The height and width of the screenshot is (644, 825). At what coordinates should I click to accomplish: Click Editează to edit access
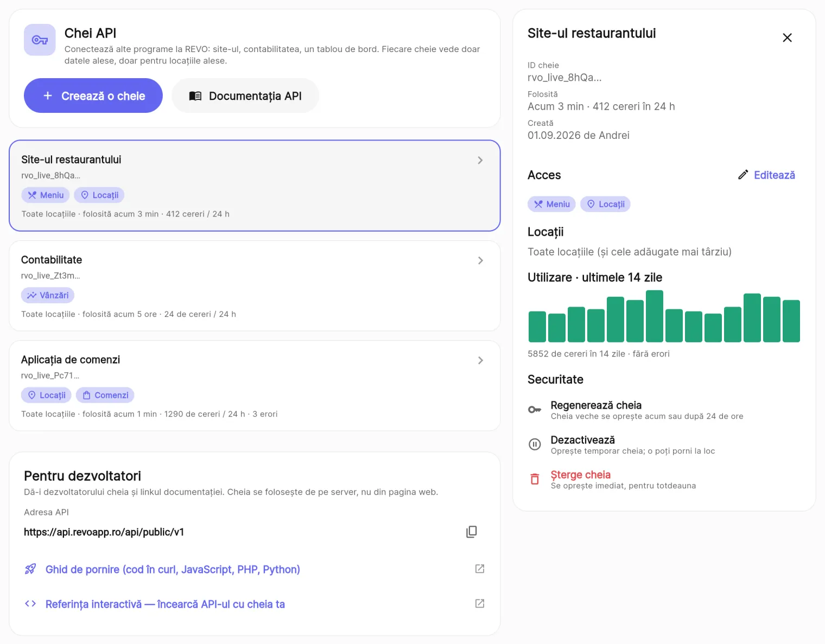point(775,175)
